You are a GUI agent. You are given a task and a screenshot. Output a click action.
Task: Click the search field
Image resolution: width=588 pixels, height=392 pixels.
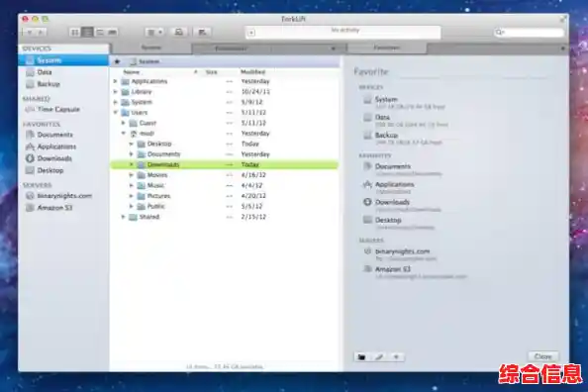coord(529,33)
